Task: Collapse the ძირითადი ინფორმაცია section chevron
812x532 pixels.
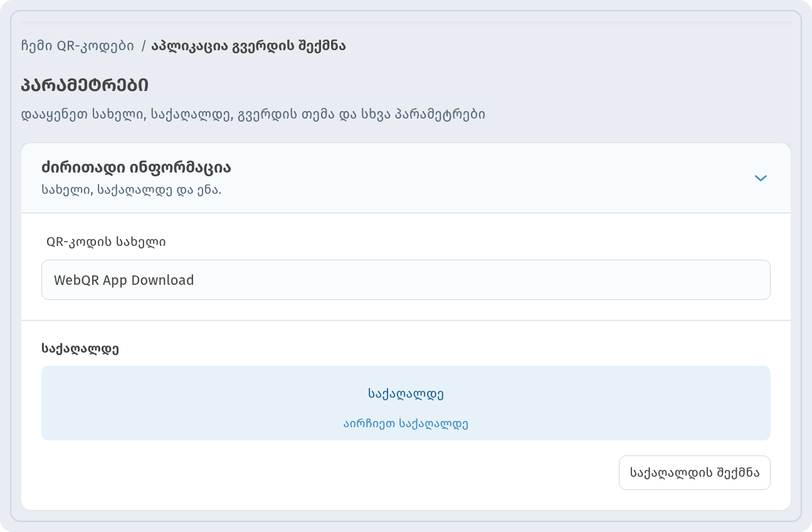Action: pos(761,178)
